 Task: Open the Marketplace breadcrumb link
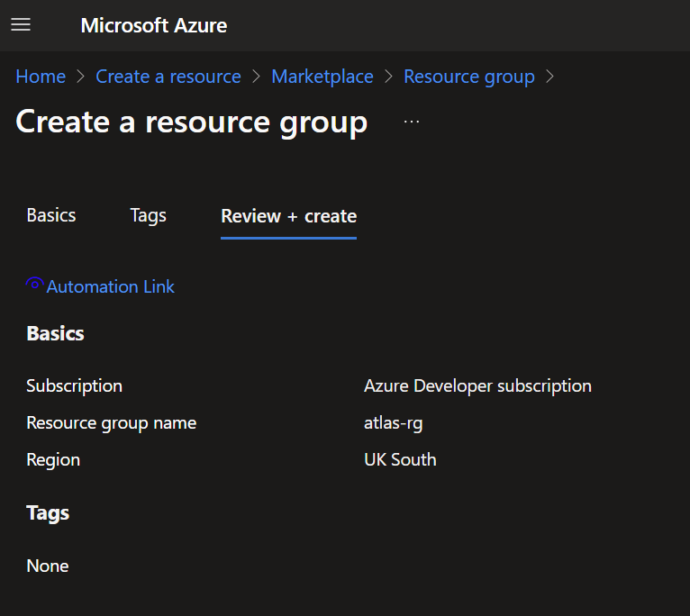(x=322, y=77)
